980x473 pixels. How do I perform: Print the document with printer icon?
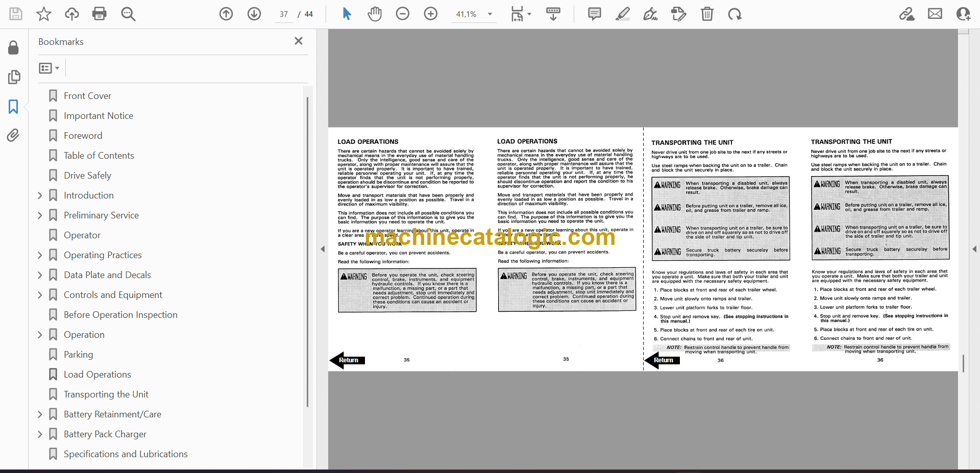coord(100,14)
